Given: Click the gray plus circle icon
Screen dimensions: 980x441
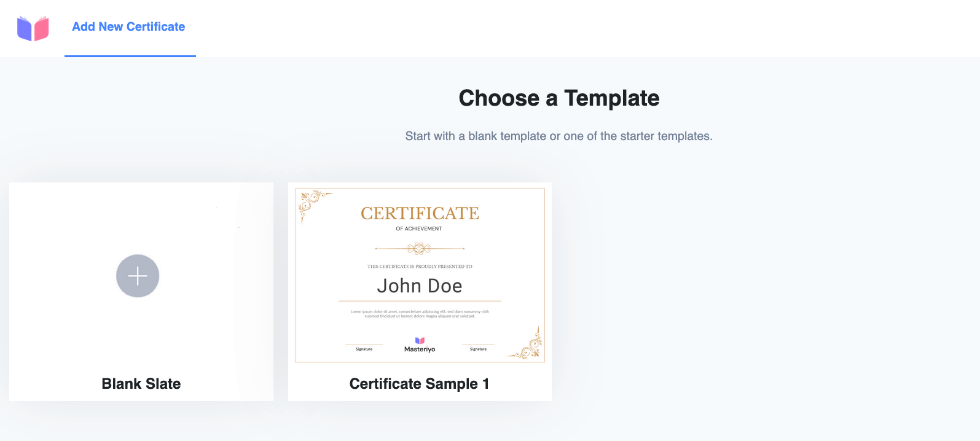Looking at the screenshot, I should coord(138,276).
